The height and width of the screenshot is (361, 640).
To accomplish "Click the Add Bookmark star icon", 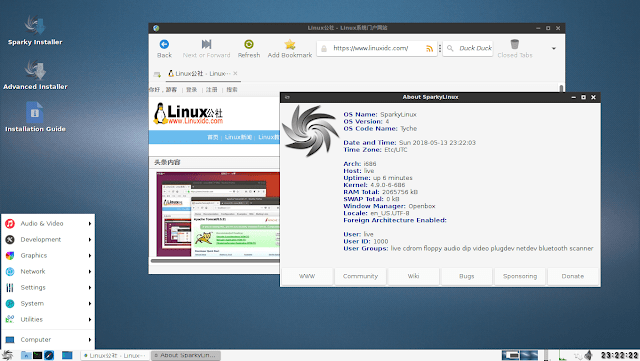I will (x=290, y=44).
